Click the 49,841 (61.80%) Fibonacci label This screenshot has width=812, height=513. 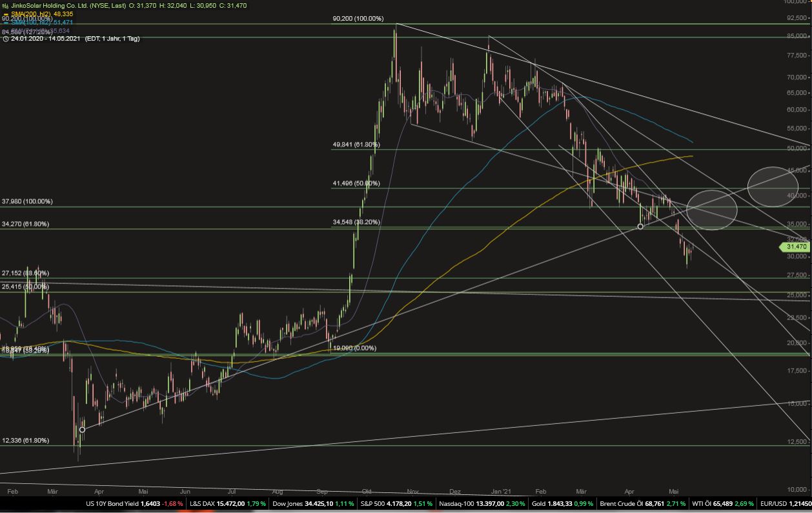[356, 145]
